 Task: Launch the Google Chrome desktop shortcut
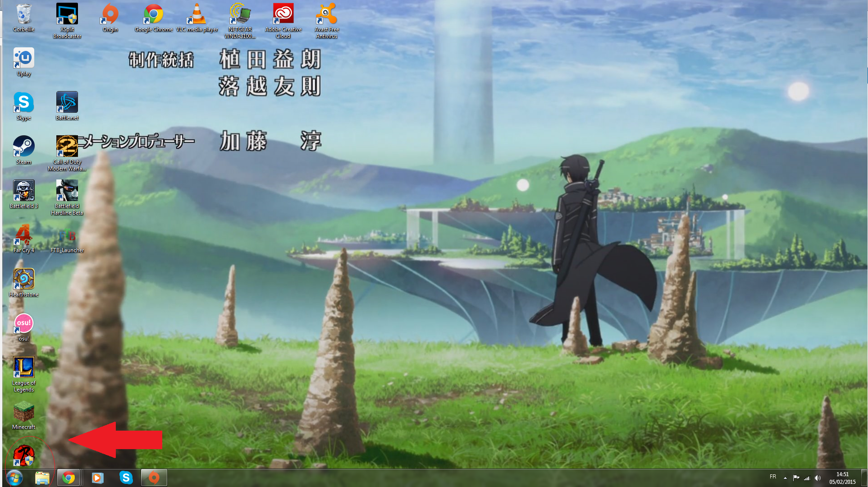click(154, 18)
